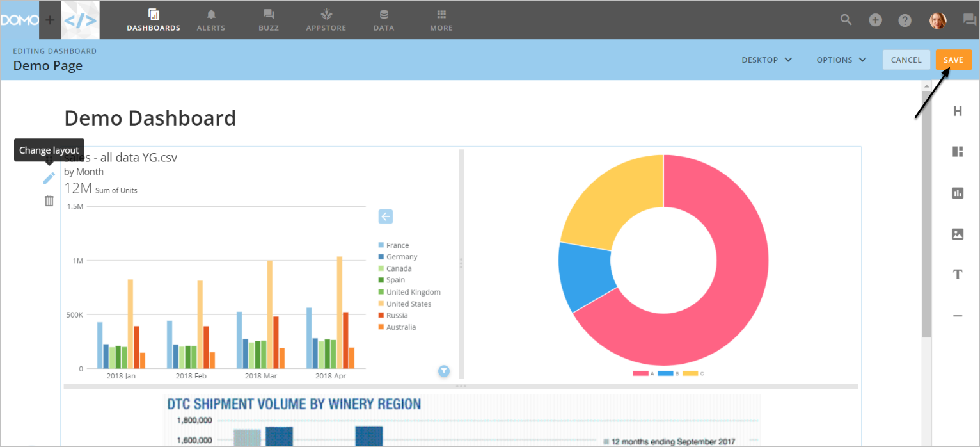The width and height of the screenshot is (980, 447).
Task: Delete the card using the trash icon
Action: pos(49,201)
